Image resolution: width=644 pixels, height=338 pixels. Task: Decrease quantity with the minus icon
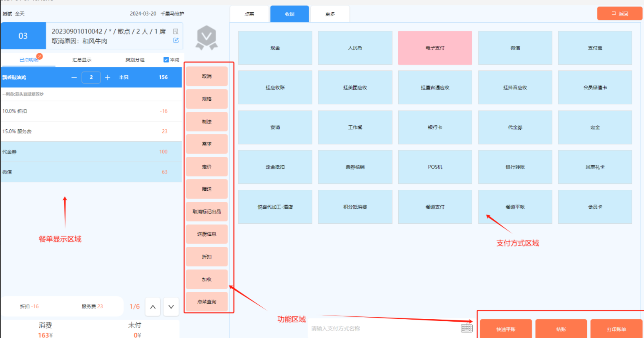[x=74, y=77]
